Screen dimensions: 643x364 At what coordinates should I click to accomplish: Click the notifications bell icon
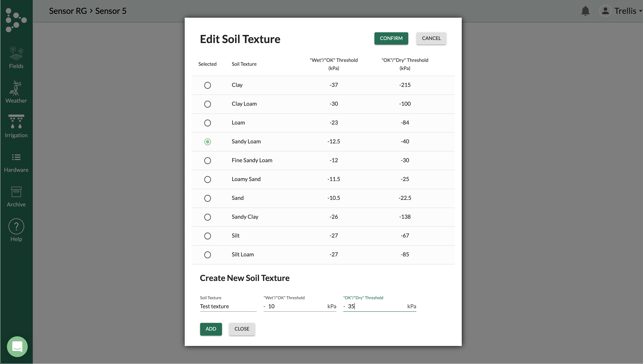coord(585,11)
